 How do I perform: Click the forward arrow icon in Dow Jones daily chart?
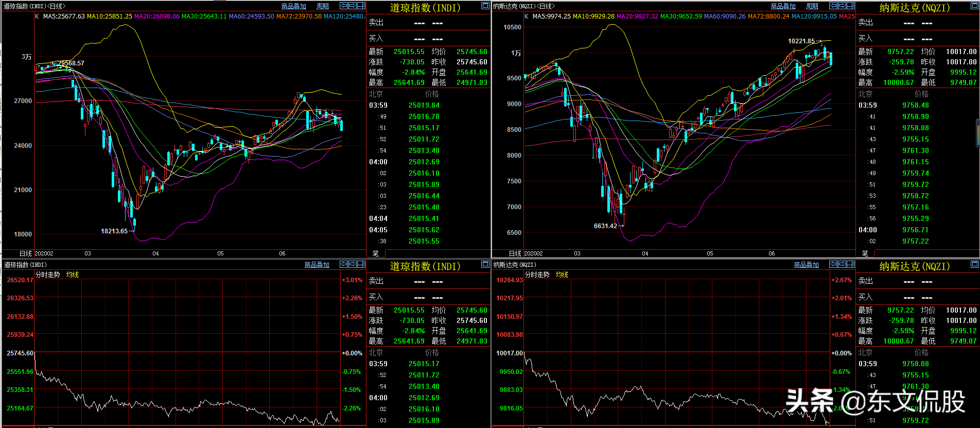(x=353, y=6)
